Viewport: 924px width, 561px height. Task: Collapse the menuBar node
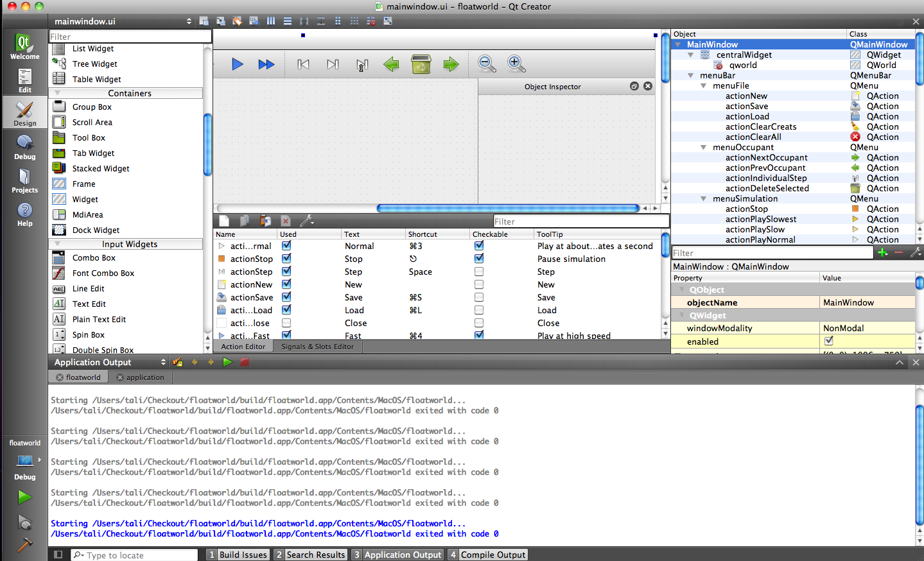coord(690,75)
